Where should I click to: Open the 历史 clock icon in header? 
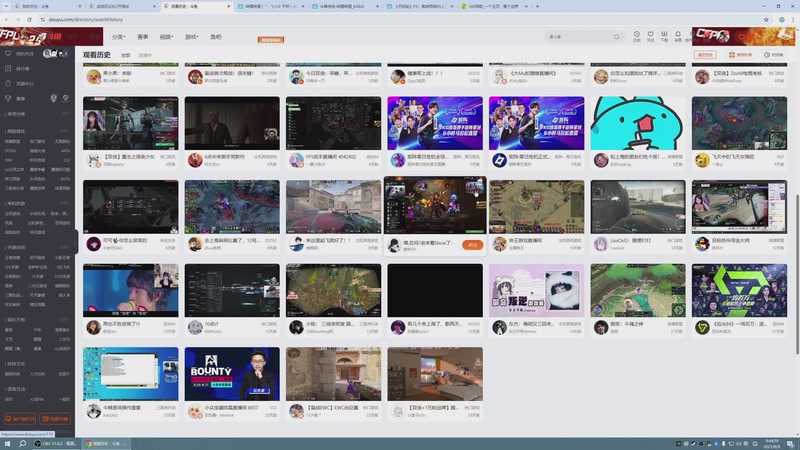point(636,35)
